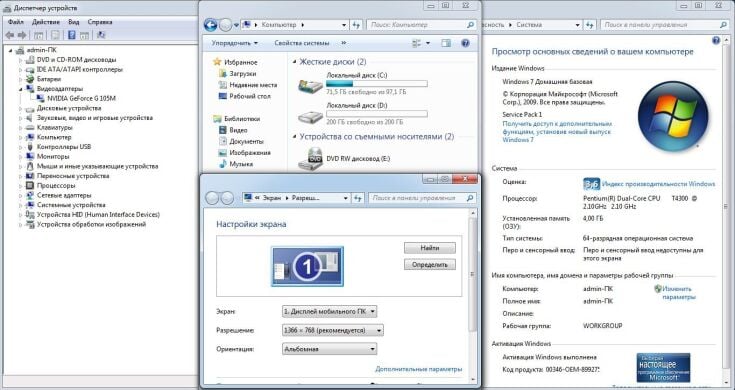Select the Батареи device category
Image resolution: width=735 pixels, height=390 pixels.
click(x=49, y=79)
